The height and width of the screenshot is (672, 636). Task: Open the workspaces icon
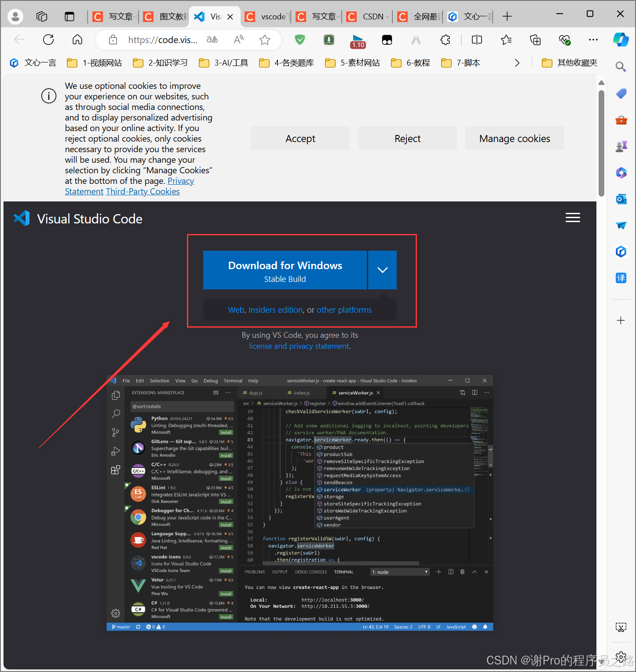42,17
